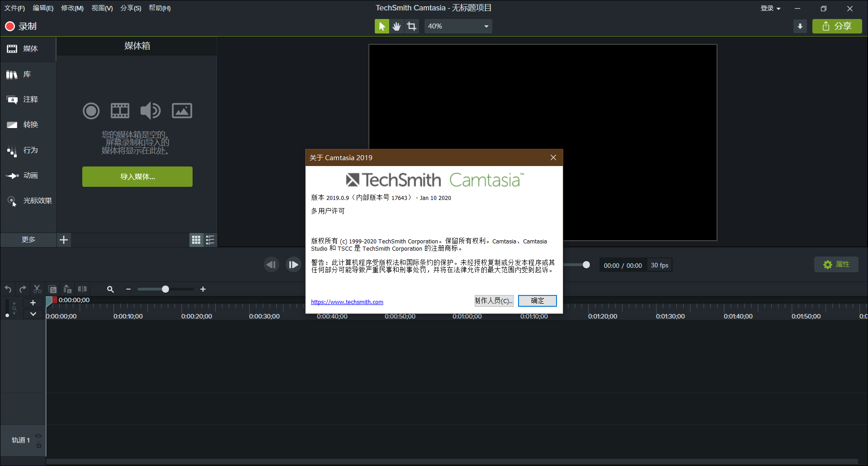
Task: Open the 40% canvas zoom dropdown
Action: click(x=458, y=26)
